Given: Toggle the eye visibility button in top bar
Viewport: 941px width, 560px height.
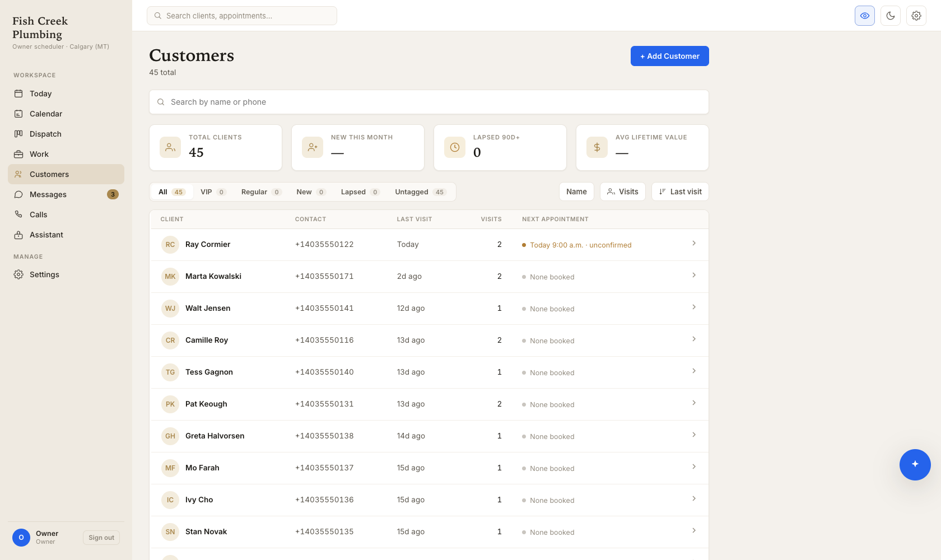Looking at the screenshot, I should (865, 16).
